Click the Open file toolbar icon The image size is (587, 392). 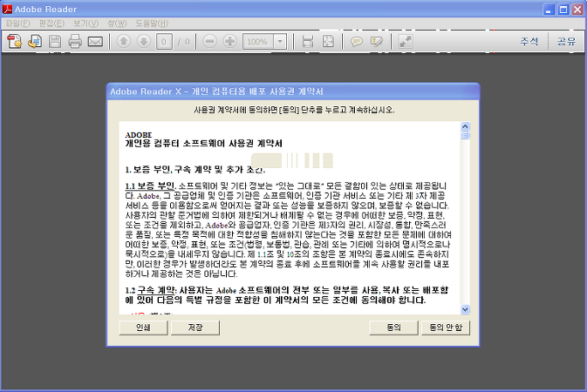[34, 41]
